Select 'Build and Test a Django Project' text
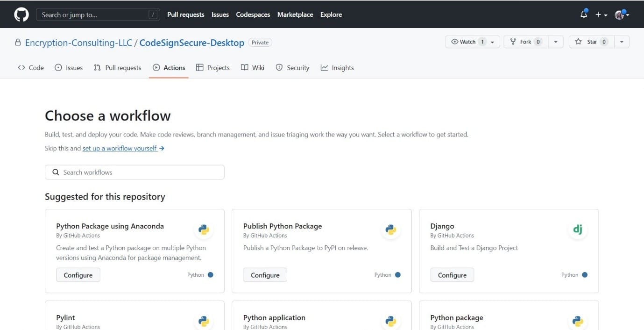Screen dimensions: 644x330 [474, 248]
